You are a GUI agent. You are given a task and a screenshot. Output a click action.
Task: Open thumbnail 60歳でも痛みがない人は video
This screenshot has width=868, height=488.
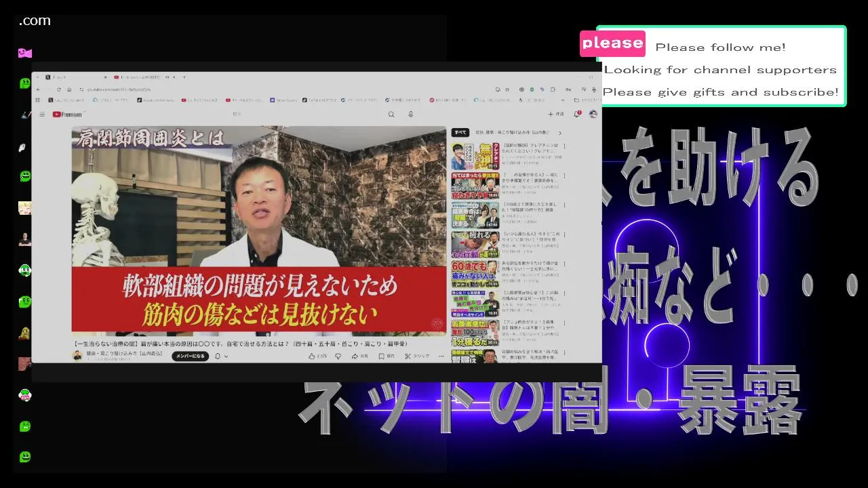pyautogui.click(x=475, y=274)
